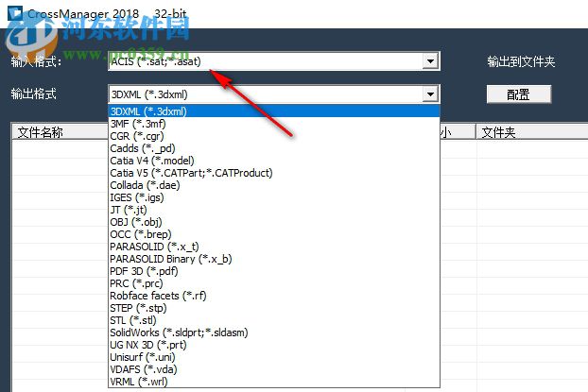Choose Catia V4 (*.model) format
The height and width of the screenshot is (392, 588).
(274, 161)
